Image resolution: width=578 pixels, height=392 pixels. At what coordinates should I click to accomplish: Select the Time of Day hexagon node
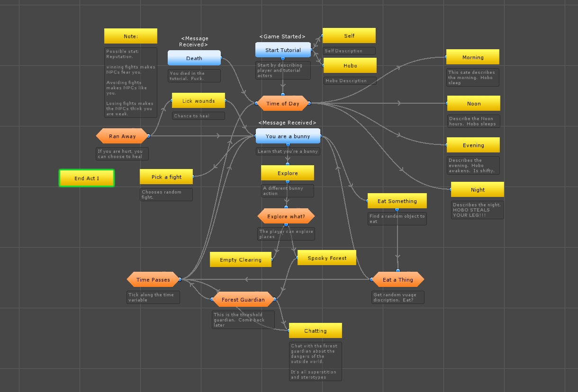point(283,104)
